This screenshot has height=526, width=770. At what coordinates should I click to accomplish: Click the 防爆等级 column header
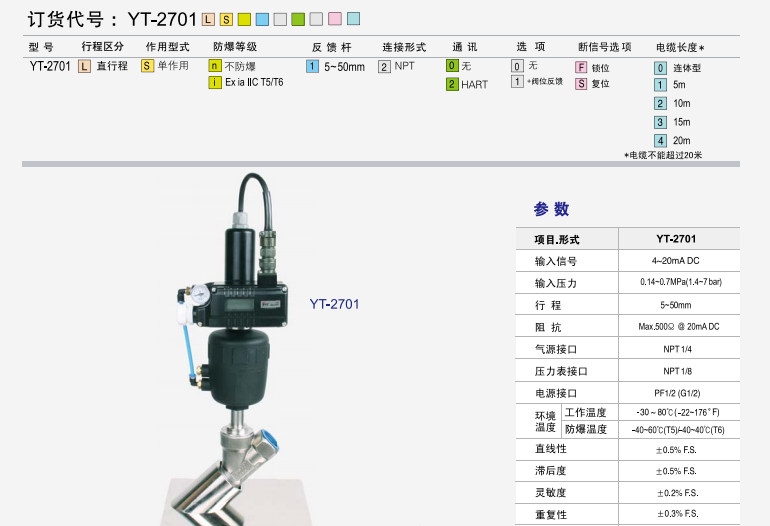tap(235, 47)
